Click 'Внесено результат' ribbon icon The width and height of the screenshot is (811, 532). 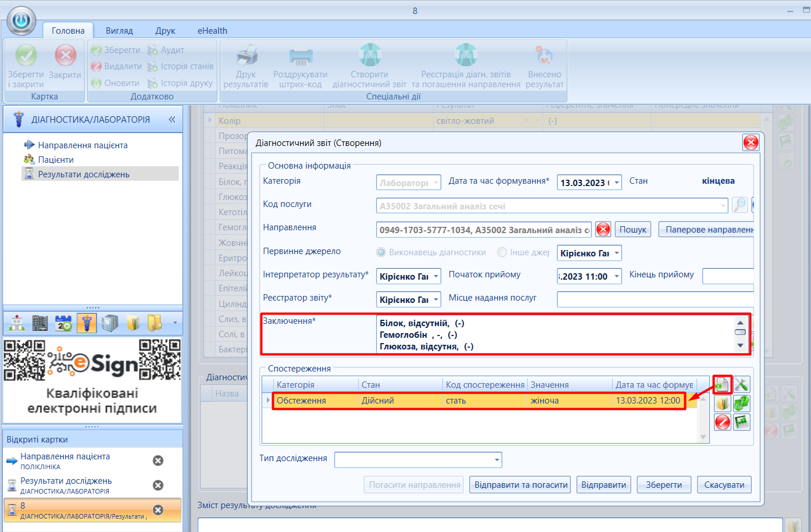pos(545,56)
